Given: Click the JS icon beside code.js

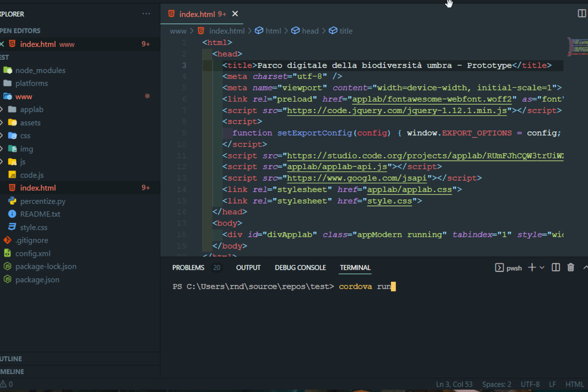Looking at the screenshot, I should tap(12, 175).
